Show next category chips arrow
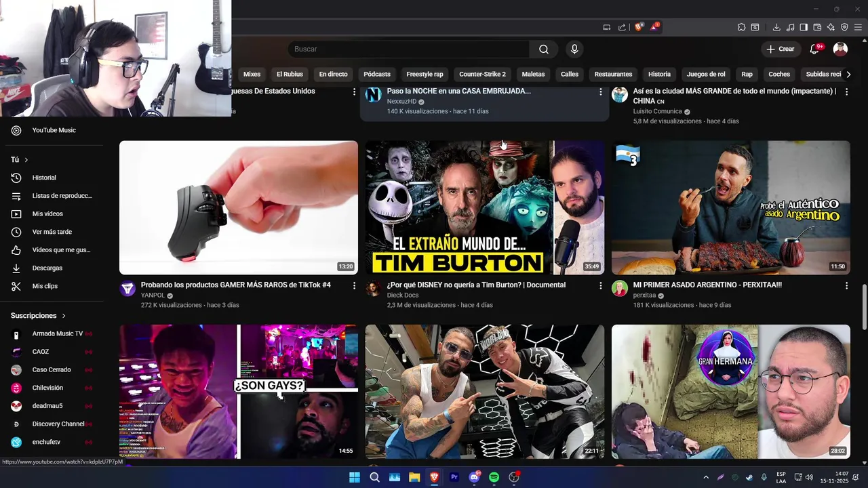This screenshot has height=488, width=868. [x=848, y=74]
